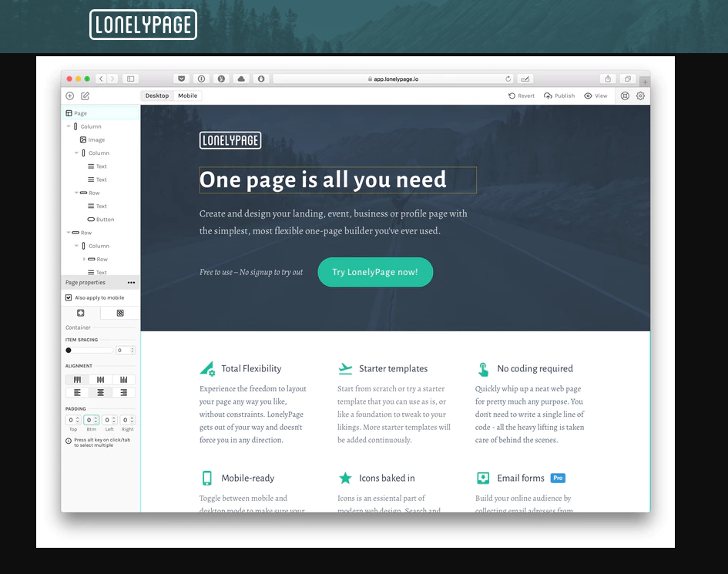Collapse the Row above Button item

pyautogui.click(x=76, y=193)
